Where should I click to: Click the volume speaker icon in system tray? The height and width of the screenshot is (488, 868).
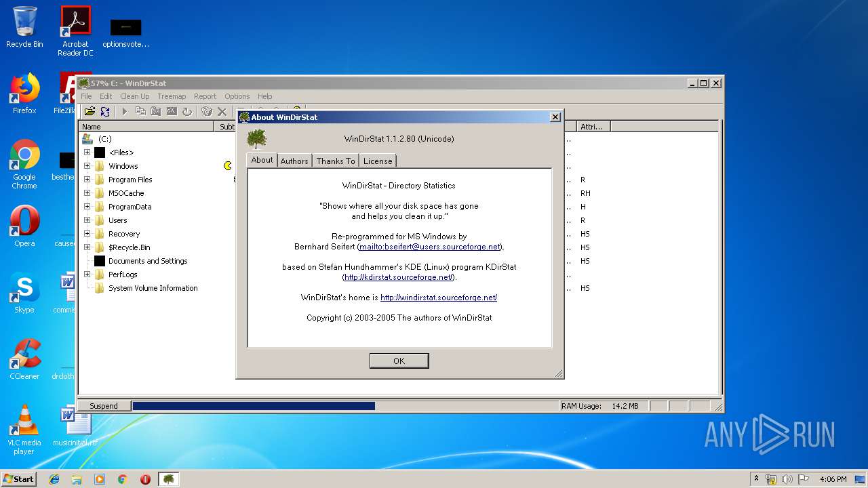[787, 479]
